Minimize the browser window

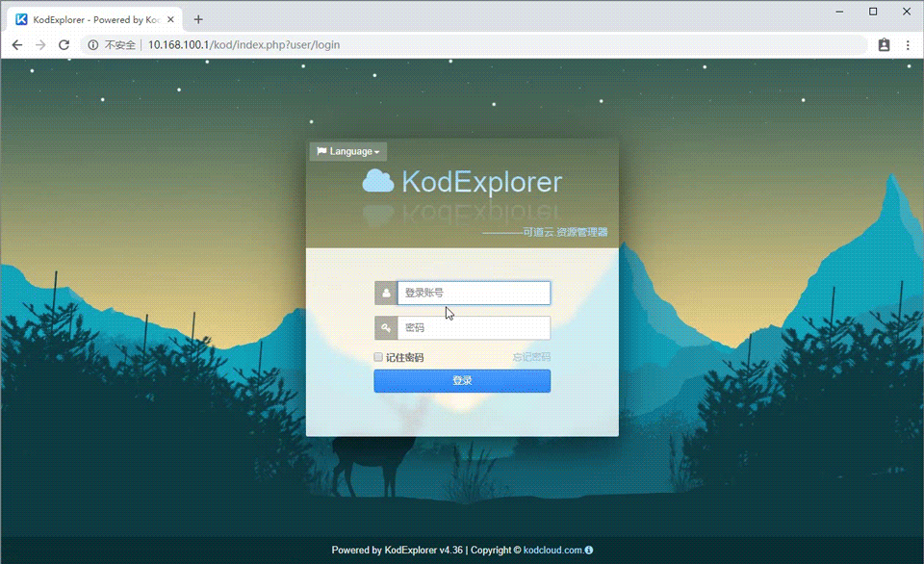click(x=839, y=12)
